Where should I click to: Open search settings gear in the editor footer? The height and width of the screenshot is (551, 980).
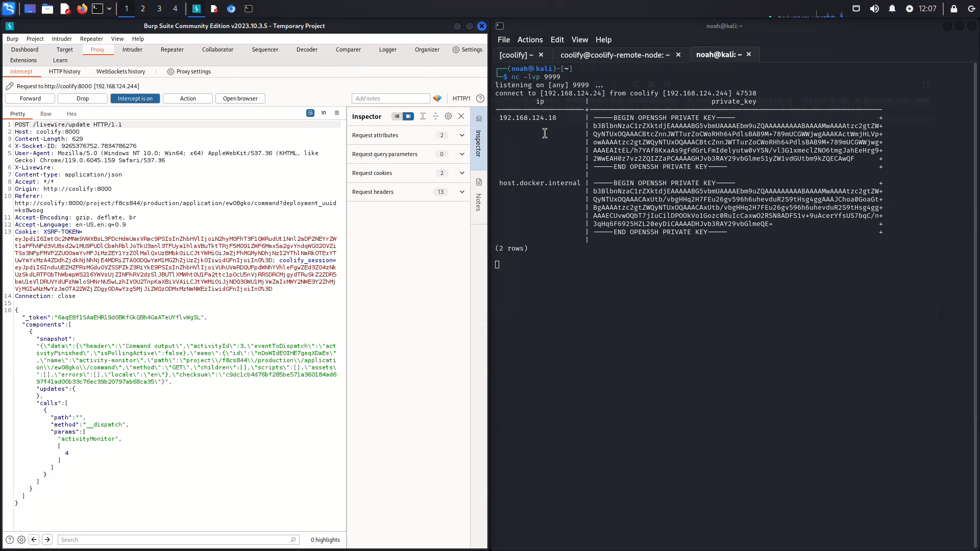pyautogui.click(x=21, y=540)
